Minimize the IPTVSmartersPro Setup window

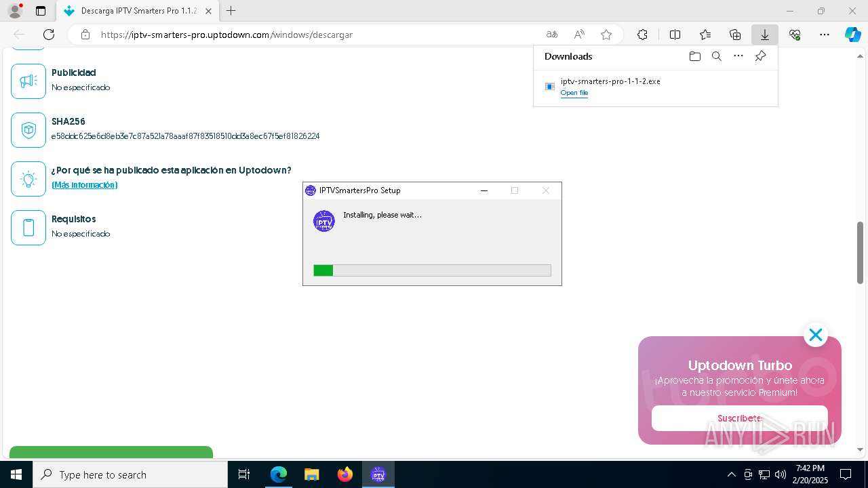[484, 190]
